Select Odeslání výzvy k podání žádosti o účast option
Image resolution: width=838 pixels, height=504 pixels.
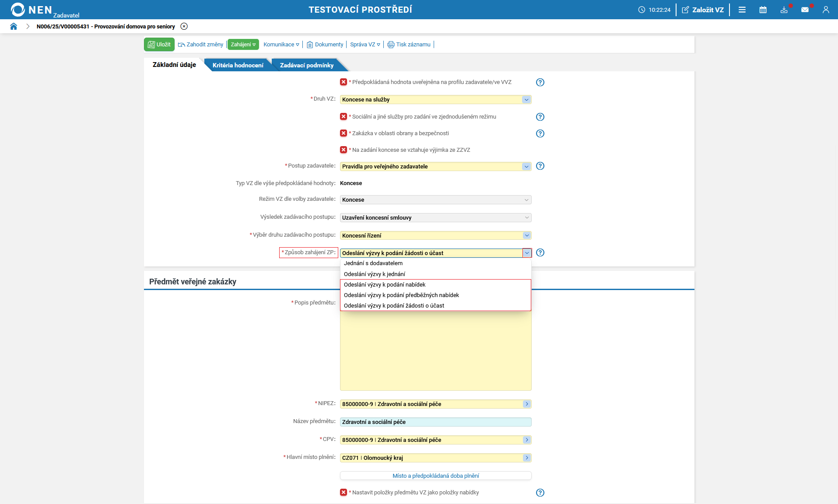coord(436,306)
